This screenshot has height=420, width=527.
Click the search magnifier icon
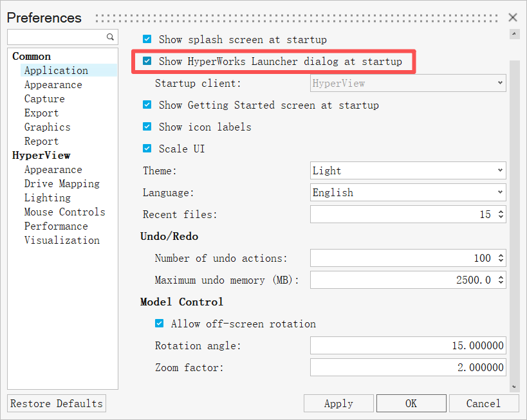tap(110, 37)
